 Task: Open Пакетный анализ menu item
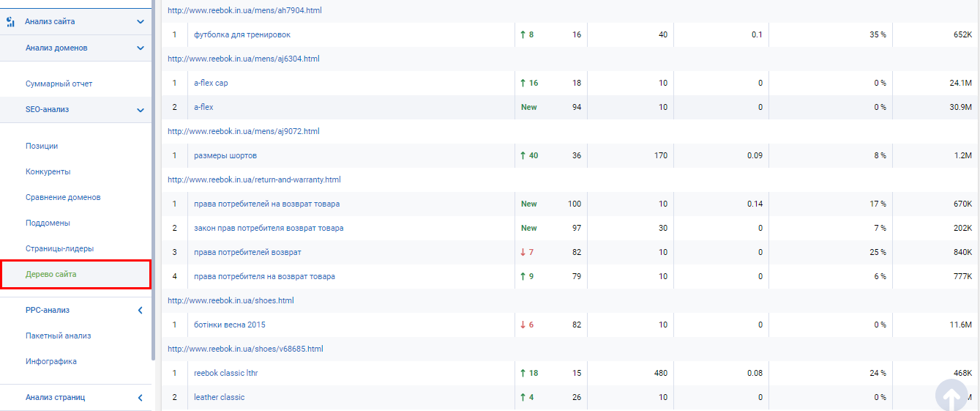coord(58,336)
